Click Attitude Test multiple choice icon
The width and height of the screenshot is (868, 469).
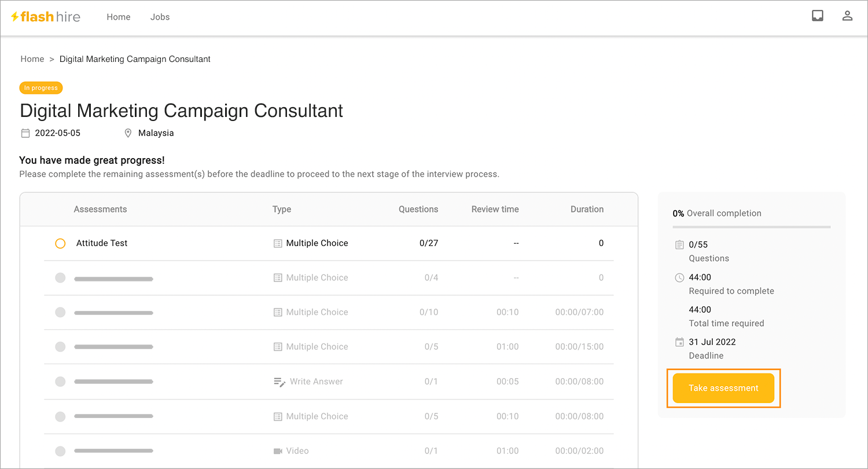(278, 243)
